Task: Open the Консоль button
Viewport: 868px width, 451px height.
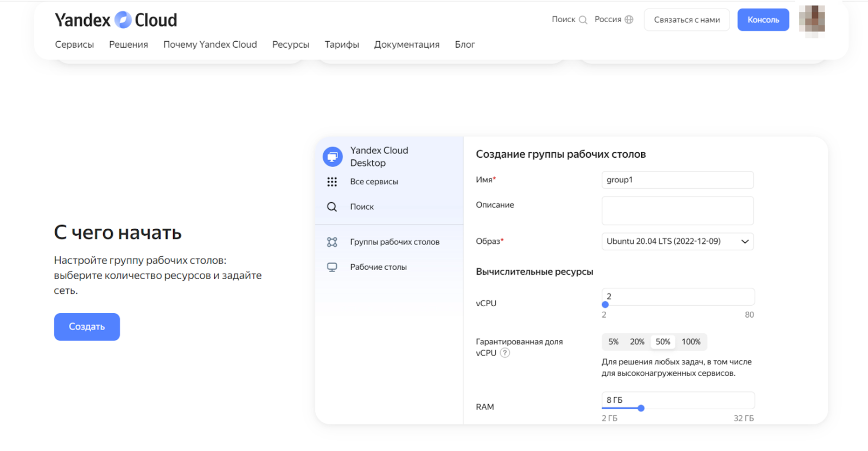Action: pyautogui.click(x=763, y=20)
